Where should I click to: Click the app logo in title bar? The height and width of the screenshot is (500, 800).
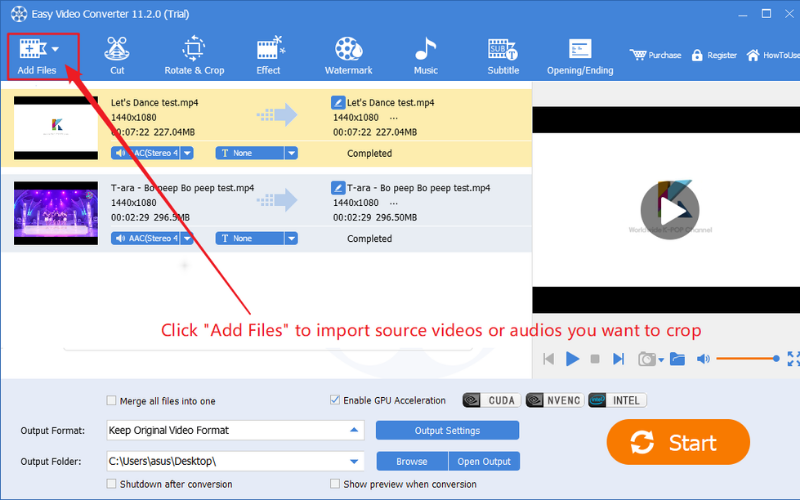[19, 14]
